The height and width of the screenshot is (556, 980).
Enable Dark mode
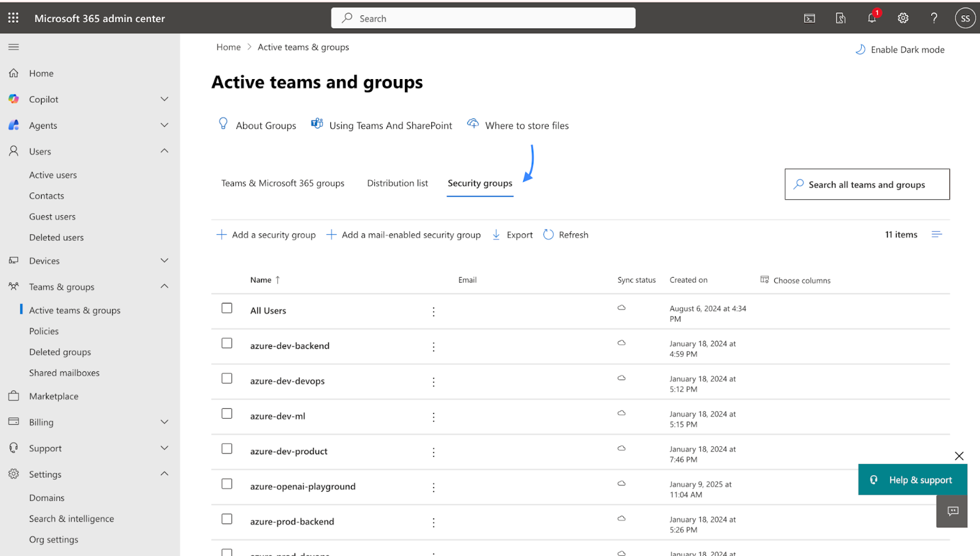tap(900, 50)
